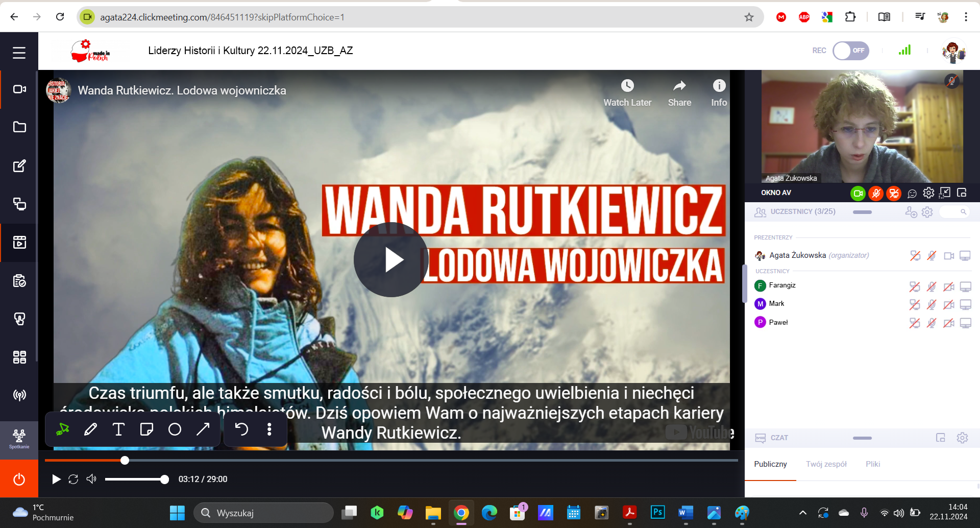The height and width of the screenshot is (528, 980).
Task: Open the hamburger menu in the sidebar
Action: click(x=19, y=53)
